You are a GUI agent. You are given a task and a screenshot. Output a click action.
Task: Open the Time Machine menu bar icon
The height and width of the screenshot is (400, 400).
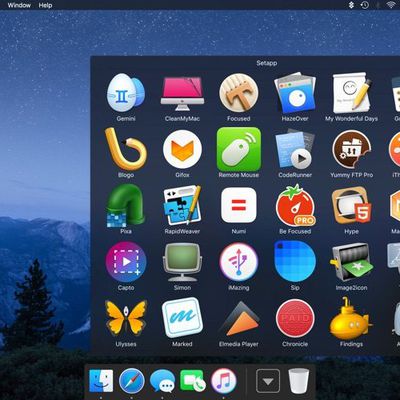(x=364, y=5)
